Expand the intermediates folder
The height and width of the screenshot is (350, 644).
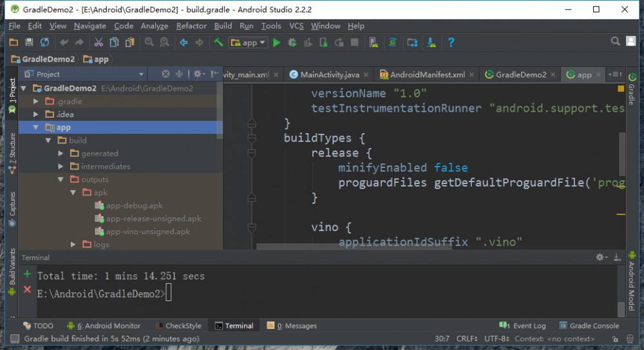[x=61, y=166]
